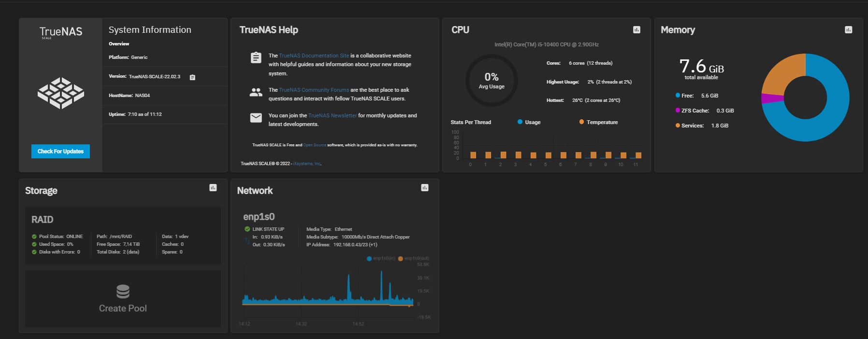This screenshot has height=339, width=868.
Task: Click the Cores 6 cores (12 threads) text
Action: point(579,63)
